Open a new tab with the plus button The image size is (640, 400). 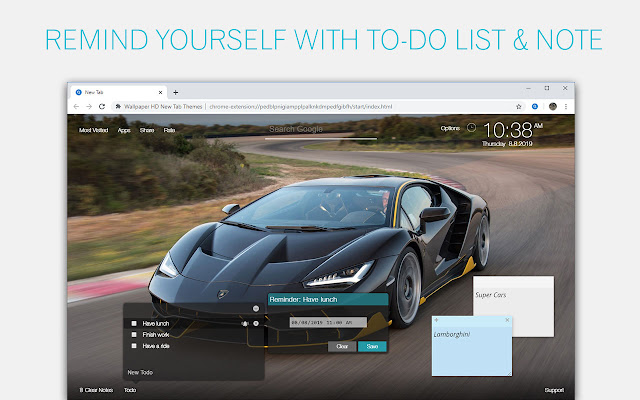[x=176, y=93]
